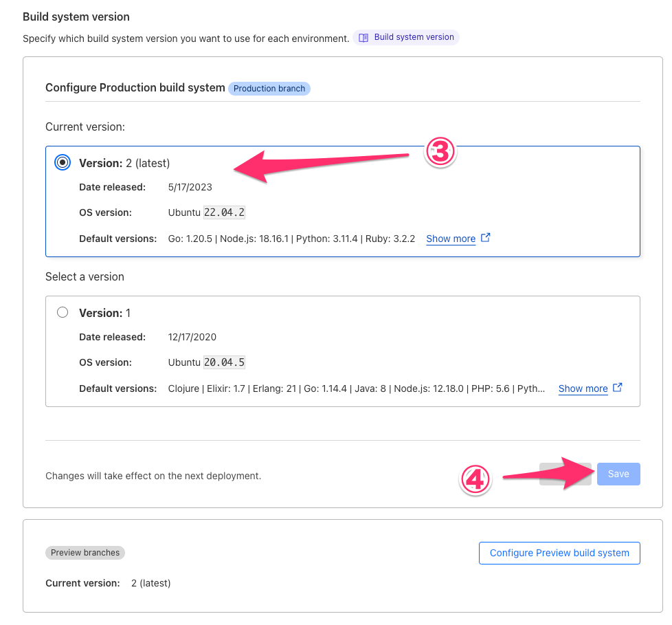Click external link icon in Version 1 row
This screenshot has width=672, height=625.
(x=617, y=387)
